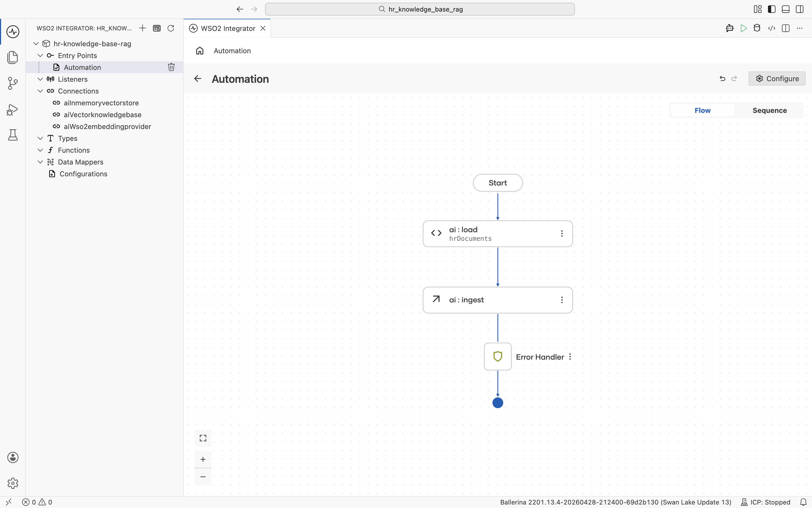The width and height of the screenshot is (812, 508).
Task: Click the ICP: Stopped status item
Action: pyautogui.click(x=765, y=502)
